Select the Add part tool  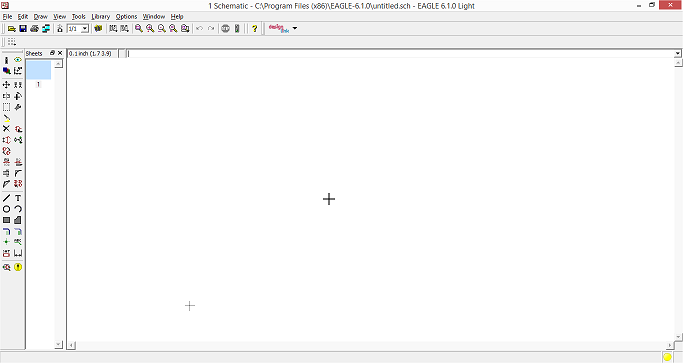tap(18, 129)
